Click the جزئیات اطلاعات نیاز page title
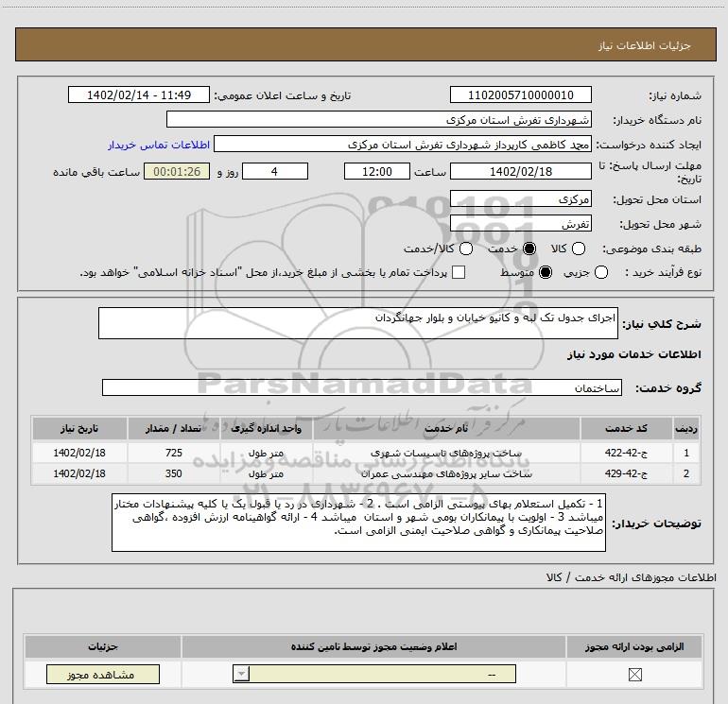Screen dimensions: 728x704 644,45
